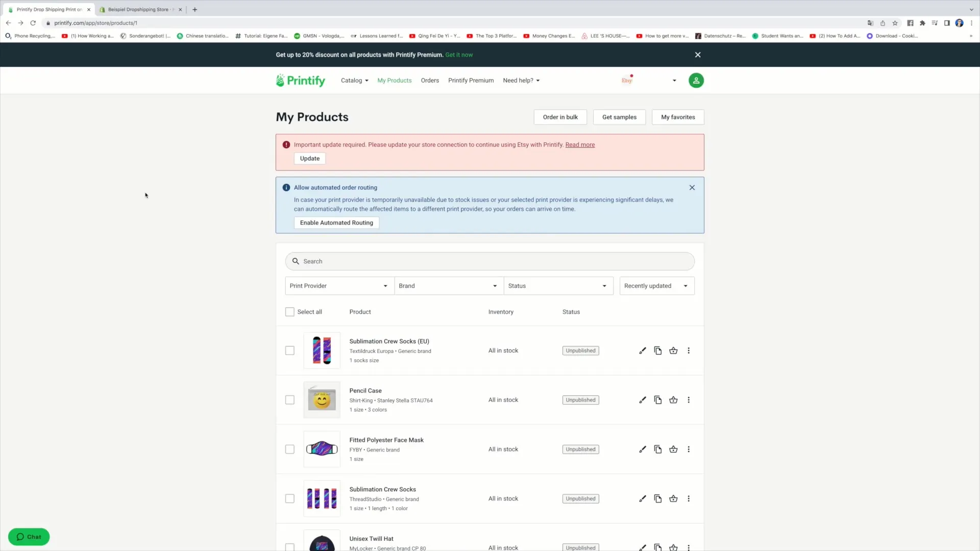Open the Money Changes E... bookmark

pos(549,36)
